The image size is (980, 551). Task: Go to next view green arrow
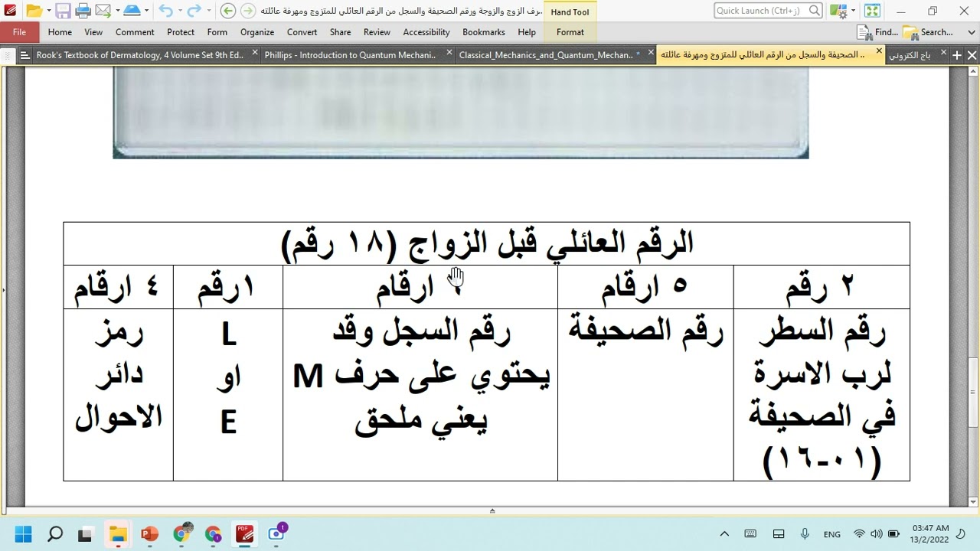[248, 11]
